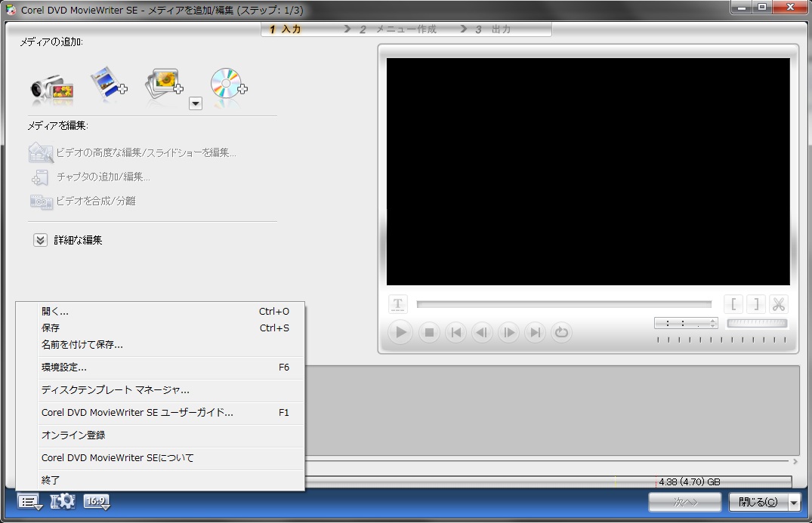Click the timecode spinner arrows

point(713,323)
